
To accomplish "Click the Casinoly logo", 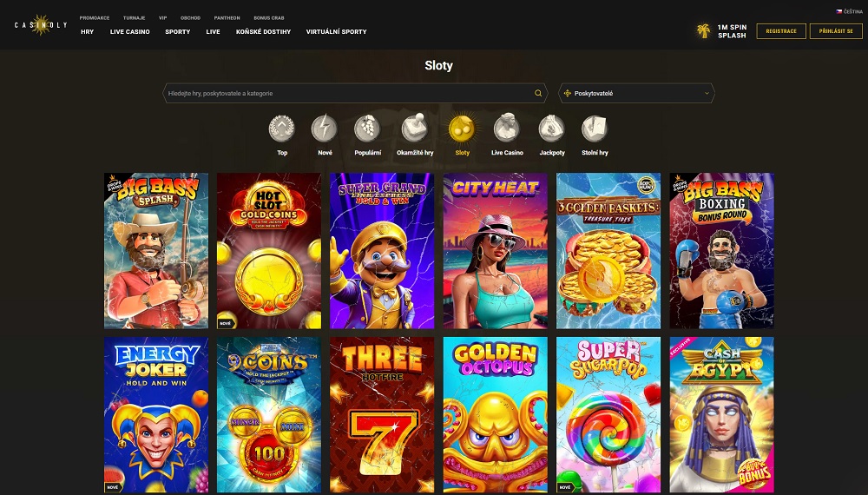I will [41, 25].
